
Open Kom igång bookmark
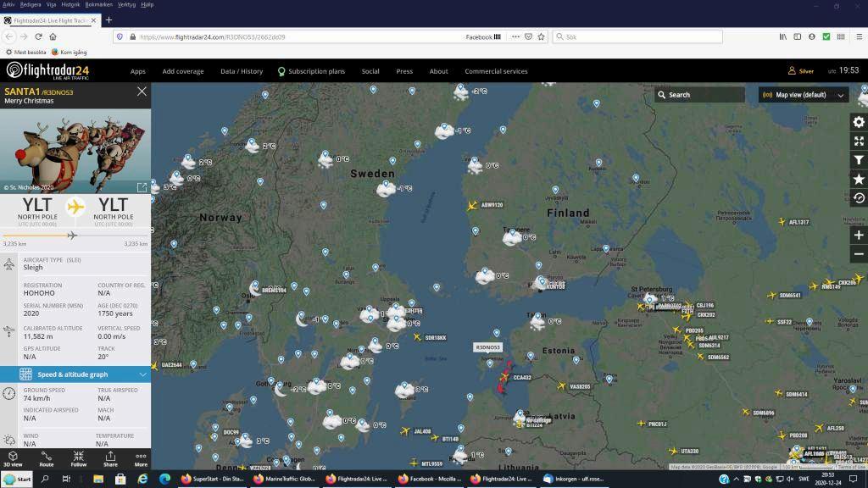point(70,52)
